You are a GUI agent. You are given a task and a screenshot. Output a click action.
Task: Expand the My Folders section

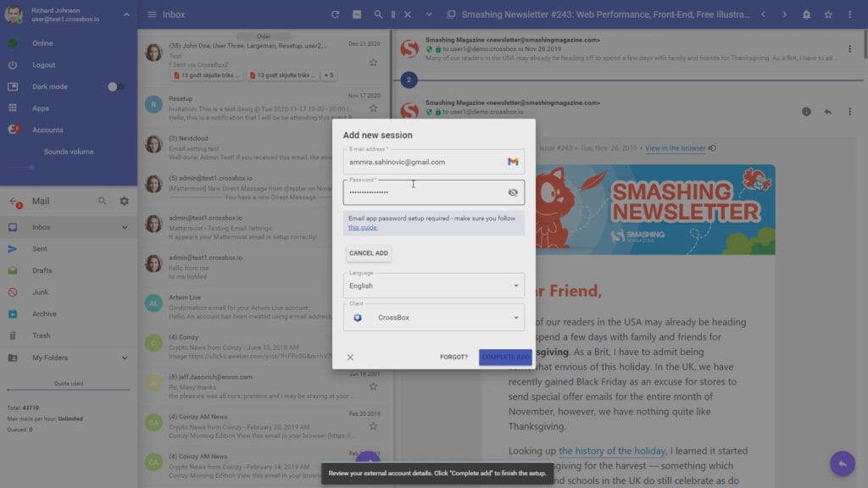[125, 358]
